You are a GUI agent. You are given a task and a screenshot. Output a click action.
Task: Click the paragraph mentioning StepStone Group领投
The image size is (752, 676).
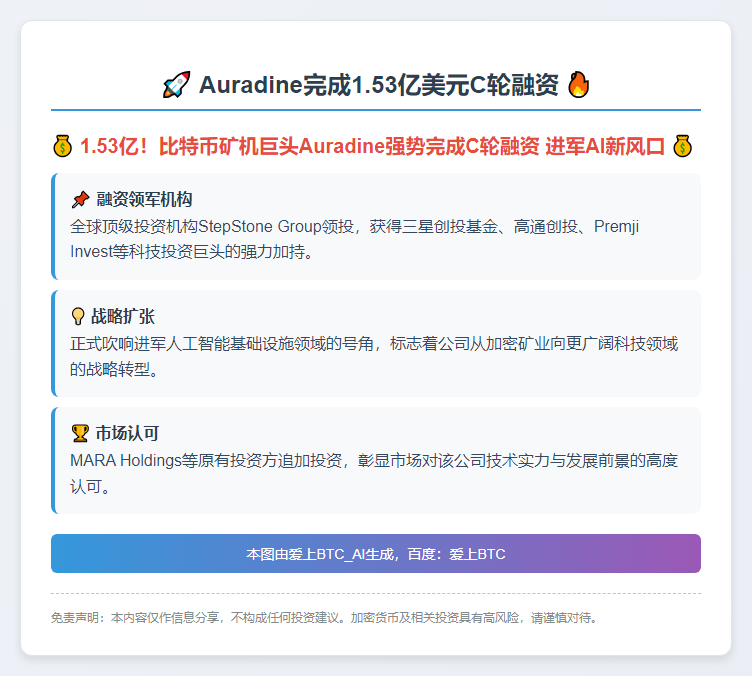(354, 239)
